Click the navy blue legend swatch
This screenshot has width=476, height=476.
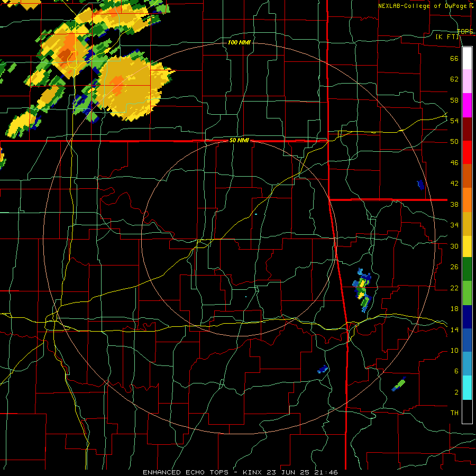click(x=467, y=317)
